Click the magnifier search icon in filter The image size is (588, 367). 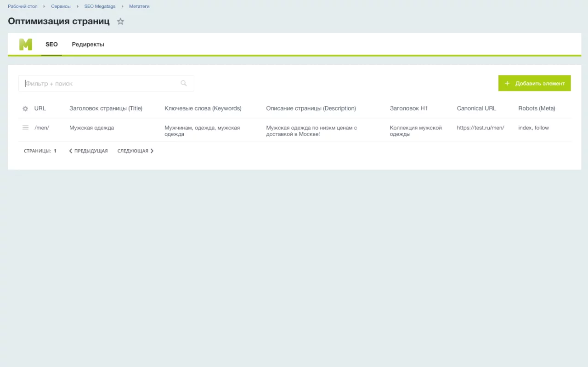[x=184, y=83]
